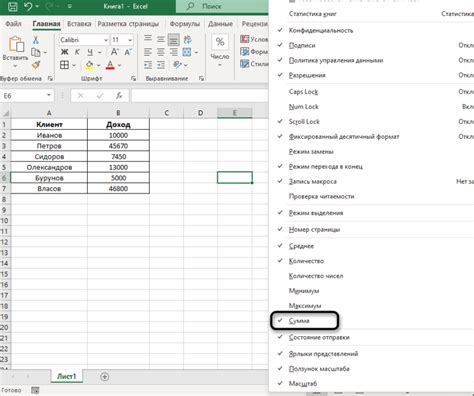Switch to the Данные tab
Image resolution: width=474 pixels, height=396 pixels.
pos(220,24)
